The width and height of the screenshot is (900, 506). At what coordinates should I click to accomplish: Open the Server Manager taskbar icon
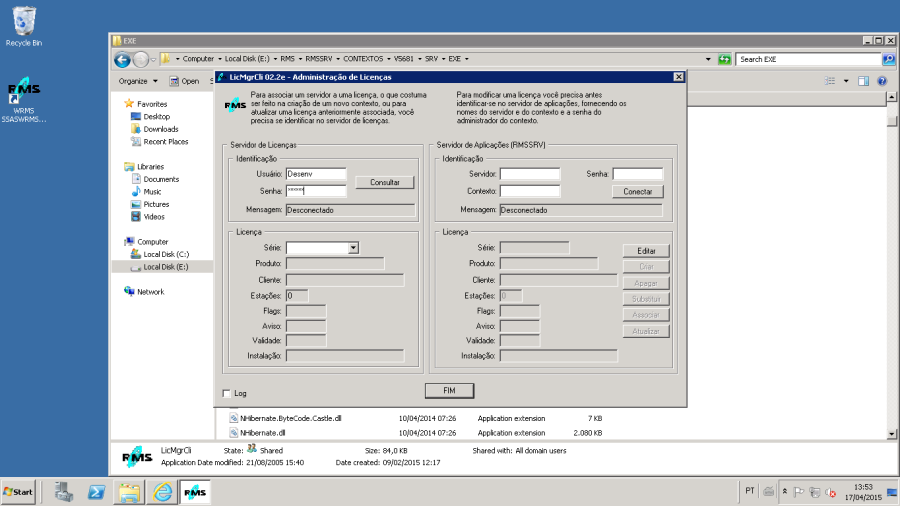64,492
